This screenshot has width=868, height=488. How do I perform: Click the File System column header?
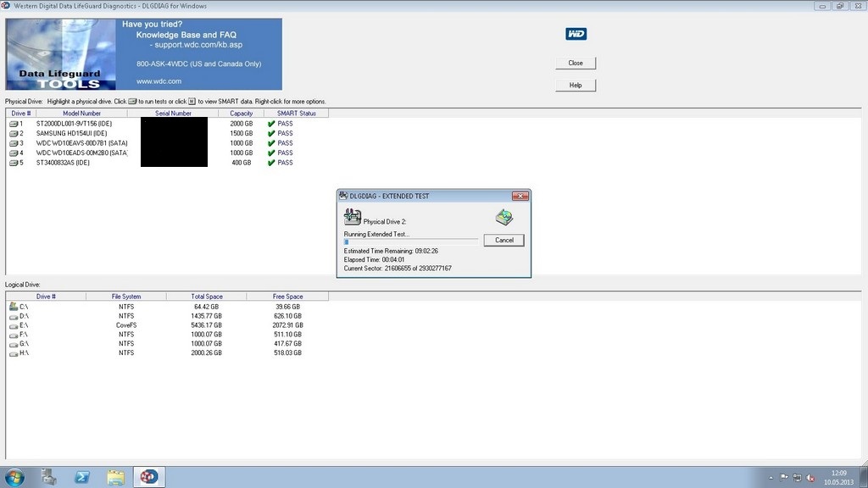(x=126, y=297)
